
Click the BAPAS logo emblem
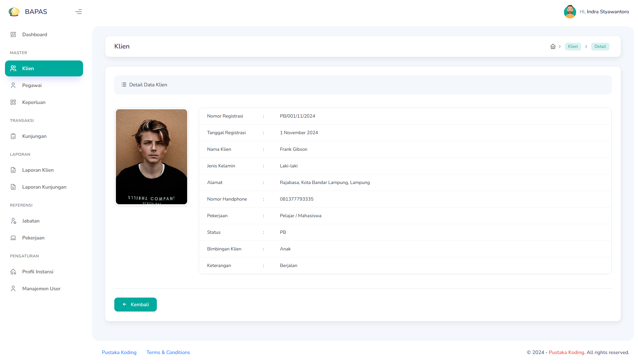coord(14,12)
